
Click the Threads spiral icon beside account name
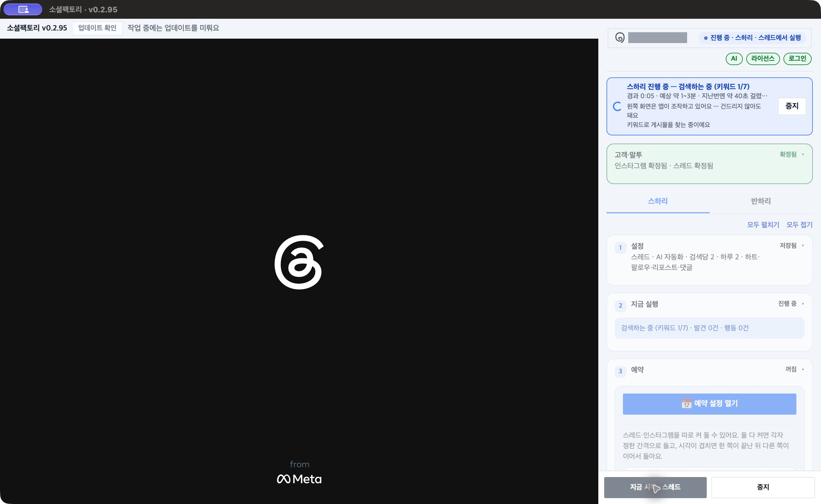click(x=620, y=38)
